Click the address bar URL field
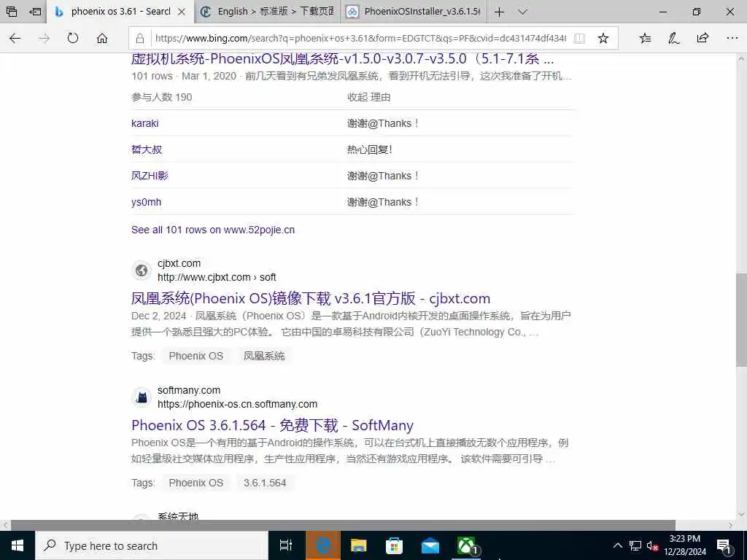The image size is (747, 560). [x=360, y=39]
